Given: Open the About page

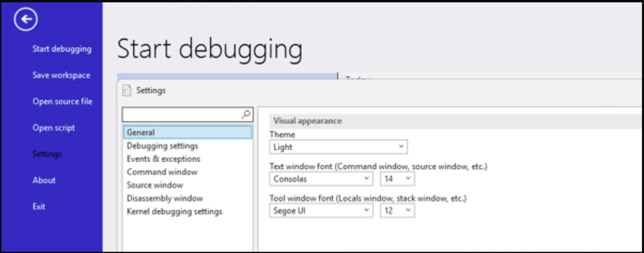Looking at the screenshot, I should 44,180.
